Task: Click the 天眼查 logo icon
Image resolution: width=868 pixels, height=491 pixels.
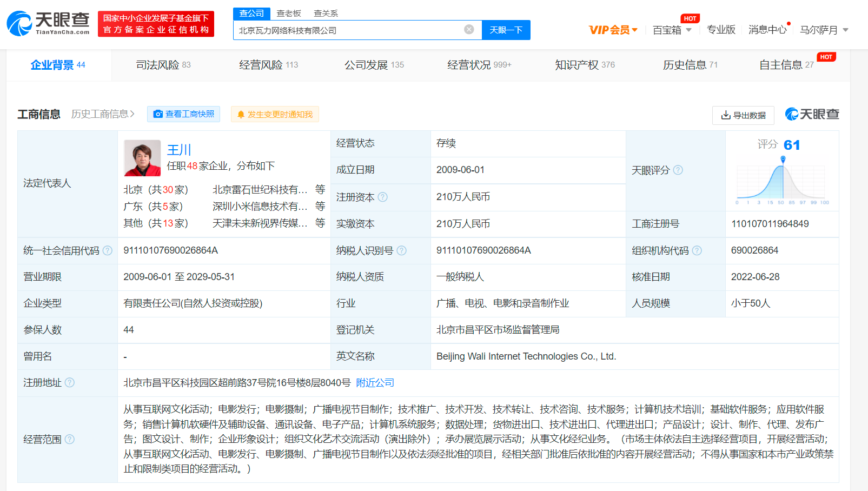Action: point(19,24)
